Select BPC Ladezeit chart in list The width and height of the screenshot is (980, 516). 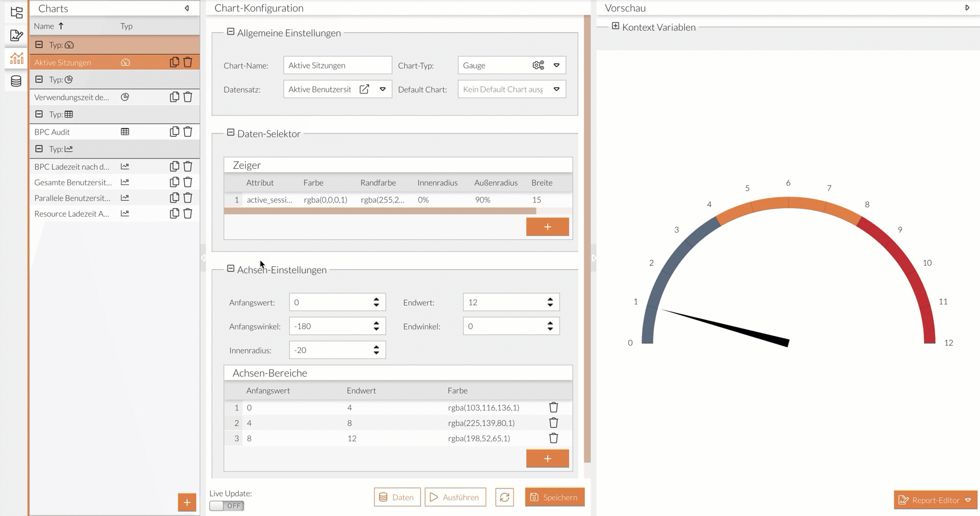[x=72, y=166]
